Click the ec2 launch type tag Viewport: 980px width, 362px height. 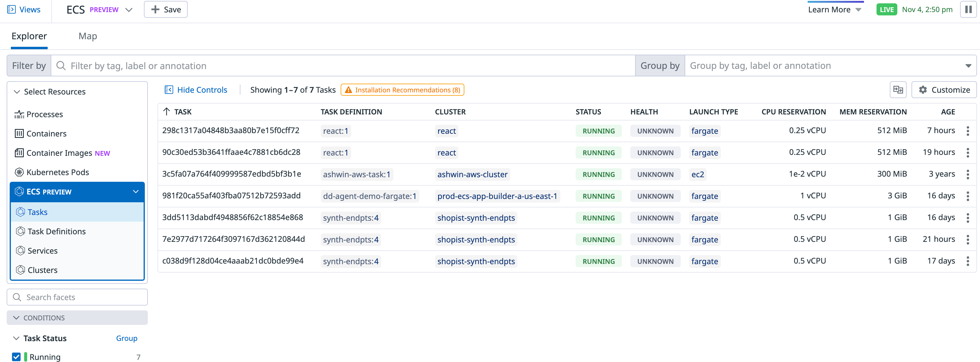tap(697, 174)
